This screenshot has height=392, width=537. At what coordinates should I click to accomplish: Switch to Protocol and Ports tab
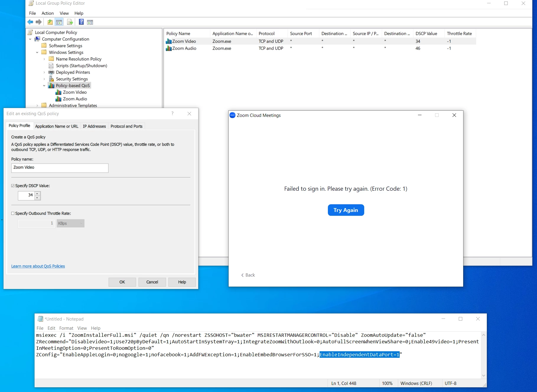tap(126, 126)
